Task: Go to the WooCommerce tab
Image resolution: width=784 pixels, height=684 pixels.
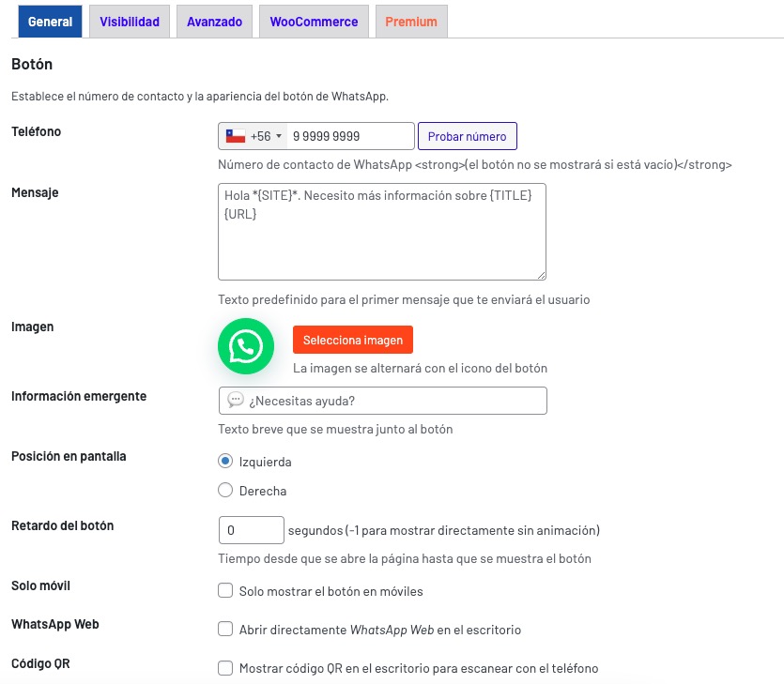Action: pos(314,22)
